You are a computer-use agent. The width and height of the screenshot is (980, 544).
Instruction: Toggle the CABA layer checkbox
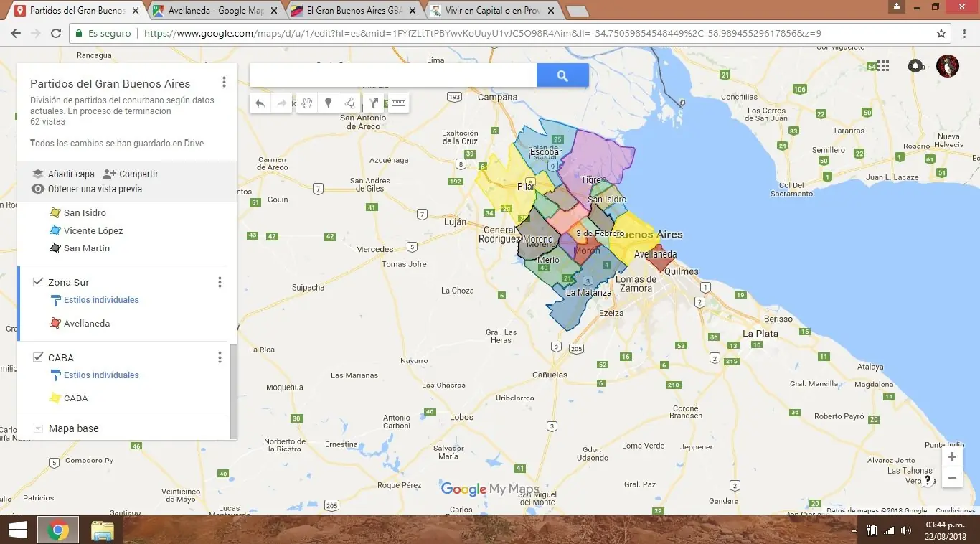pyautogui.click(x=38, y=357)
